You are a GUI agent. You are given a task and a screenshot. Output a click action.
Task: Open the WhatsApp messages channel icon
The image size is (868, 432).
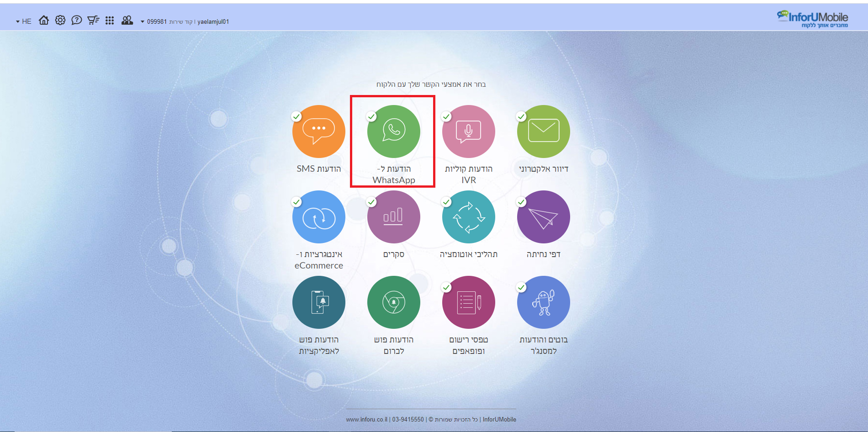click(394, 132)
